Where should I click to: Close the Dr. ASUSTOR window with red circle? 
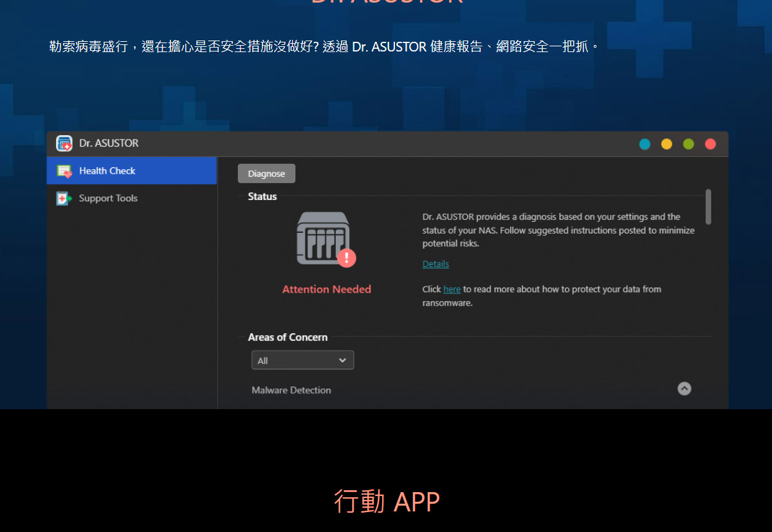pos(710,144)
